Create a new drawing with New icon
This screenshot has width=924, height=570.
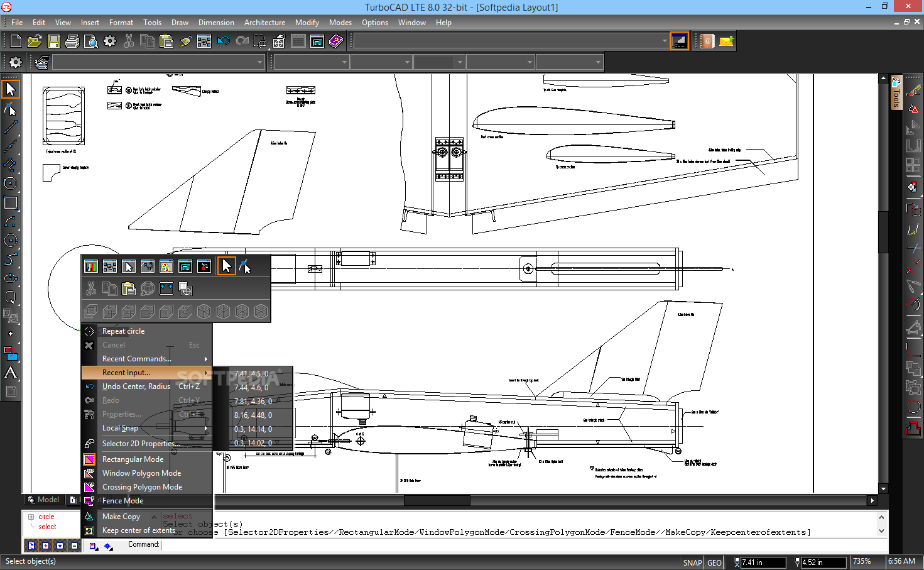16,41
